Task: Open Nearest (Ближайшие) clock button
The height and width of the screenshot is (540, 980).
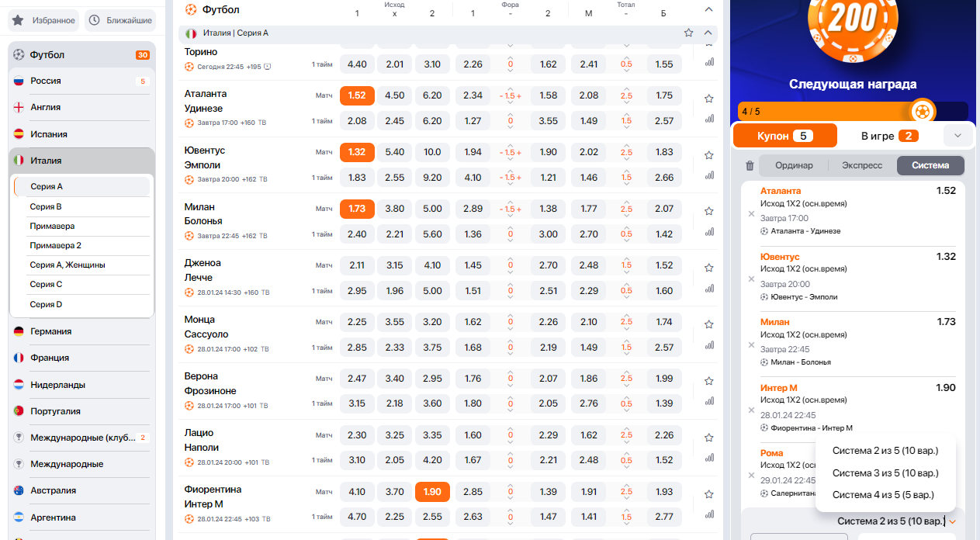Action: [x=119, y=20]
